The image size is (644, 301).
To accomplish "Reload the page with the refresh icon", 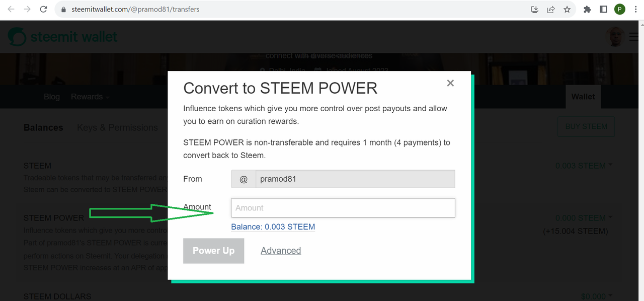I will point(44,9).
